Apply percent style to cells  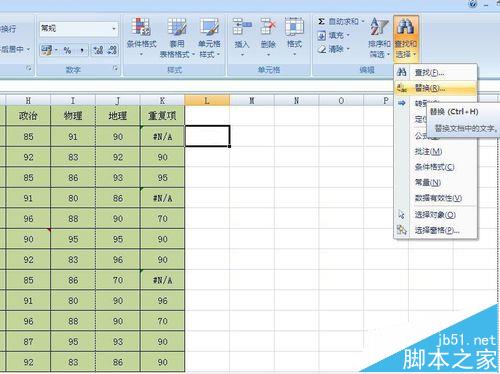67,50
